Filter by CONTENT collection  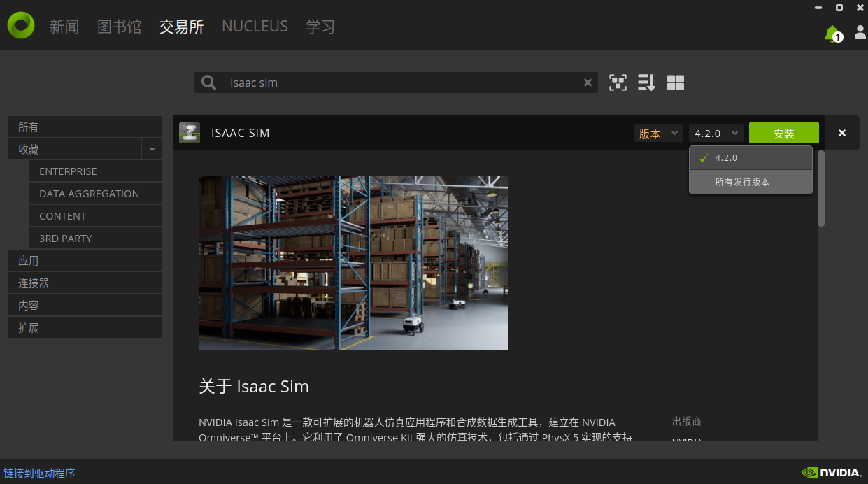click(95, 216)
